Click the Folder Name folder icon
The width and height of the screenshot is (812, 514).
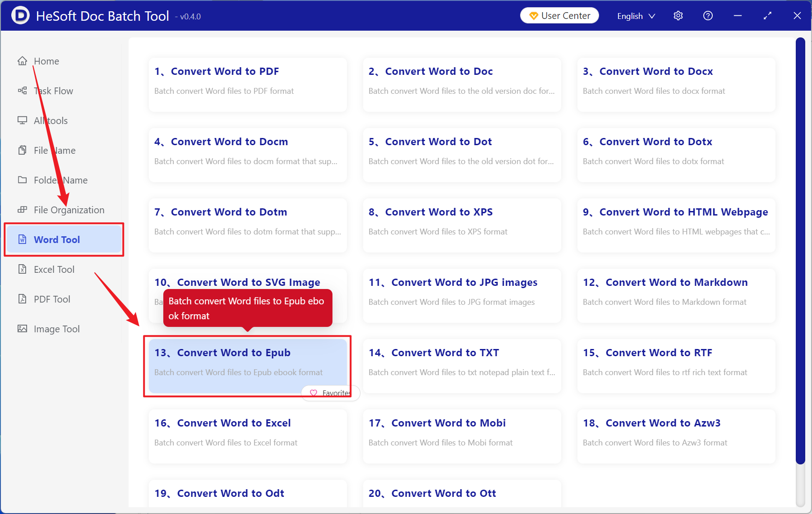point(22,180)
